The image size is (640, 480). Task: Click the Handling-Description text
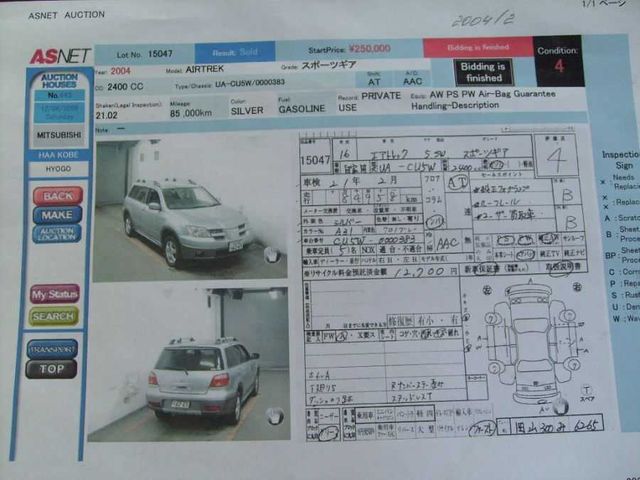pyautogui.click(x=455, y=105)
